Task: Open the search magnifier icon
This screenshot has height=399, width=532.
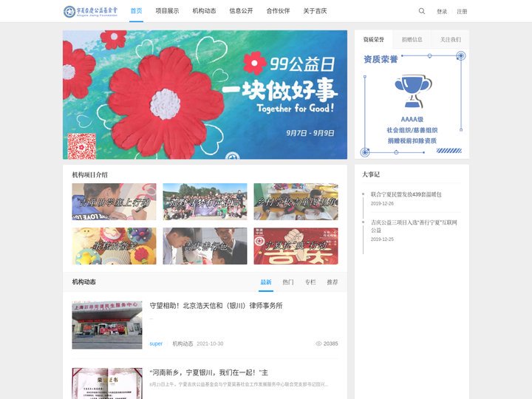Action: click(422, 11)
